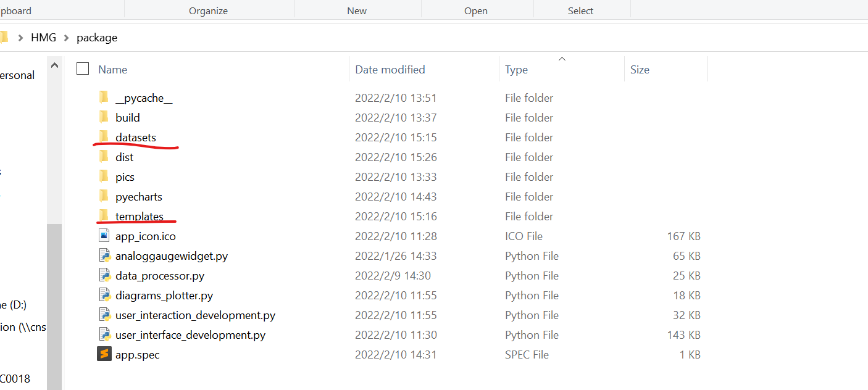The width and height of the screenshot is (868, 390).
Task: Select user_interaction_development.py
Action: click(x=195, y=315)
